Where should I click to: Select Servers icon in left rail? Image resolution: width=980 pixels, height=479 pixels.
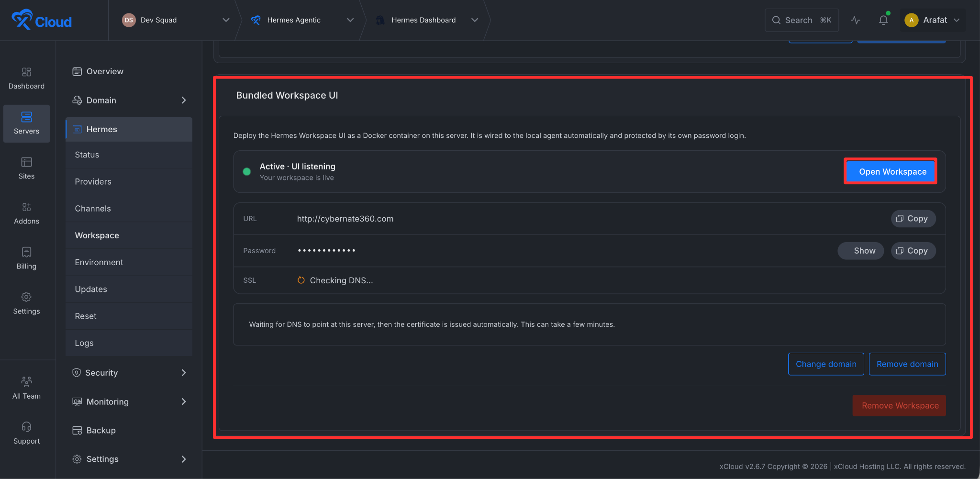26,117
